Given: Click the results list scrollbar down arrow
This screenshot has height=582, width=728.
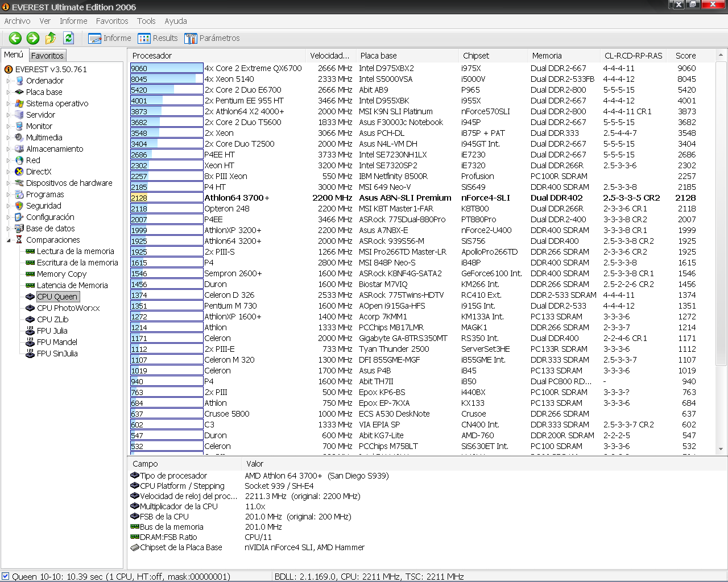Looking at the screenshot, I should pos(721,449).
